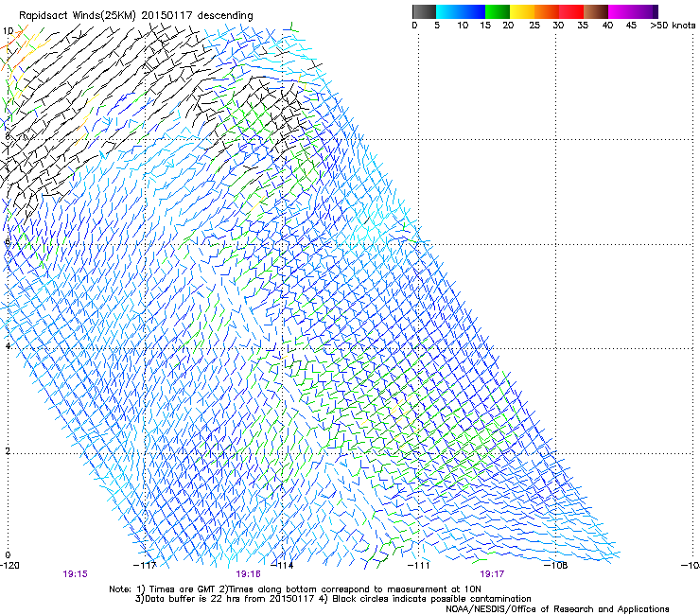Viewport: 700px width, 615px height.
Task: Click the longitude label '-117'
Action: [145, 566]
